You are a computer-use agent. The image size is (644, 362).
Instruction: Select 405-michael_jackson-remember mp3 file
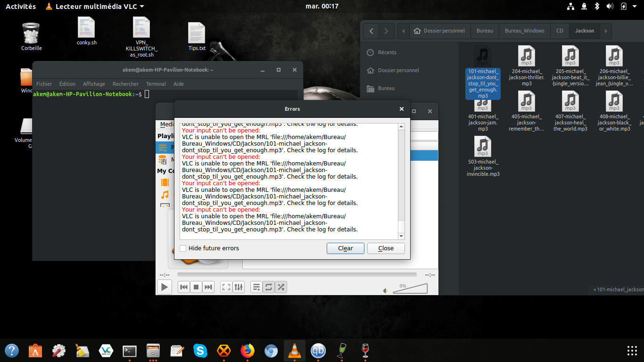tap(527, 111)
